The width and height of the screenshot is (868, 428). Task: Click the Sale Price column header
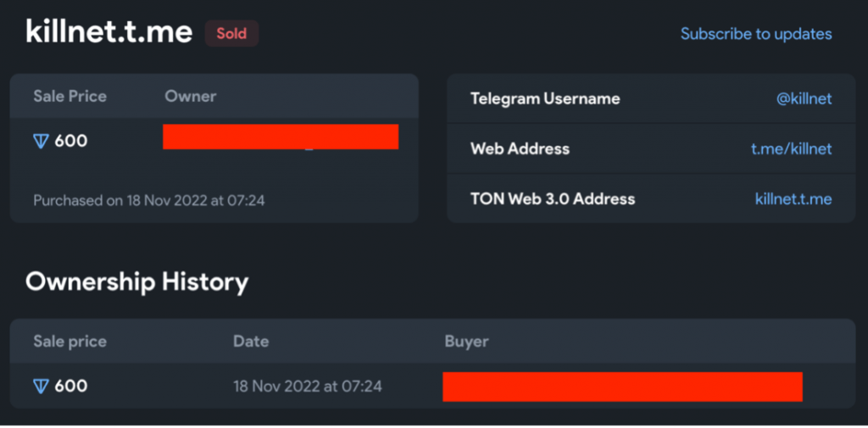pos(70,97)
